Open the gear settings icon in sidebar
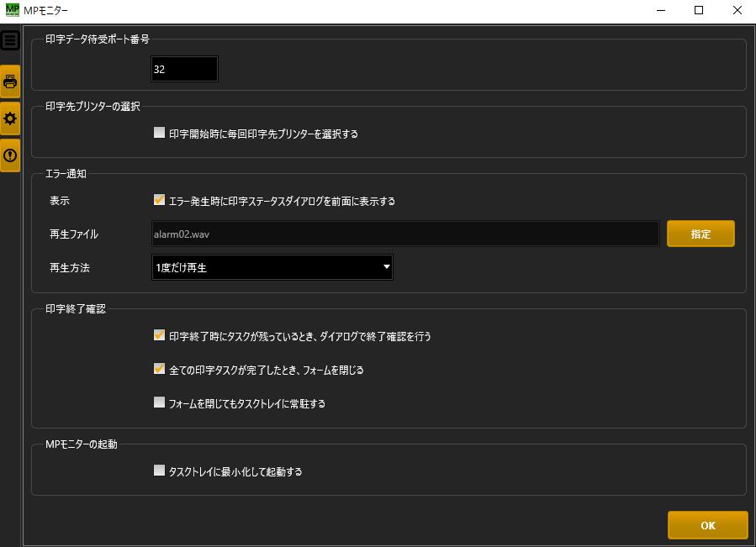 10,118
